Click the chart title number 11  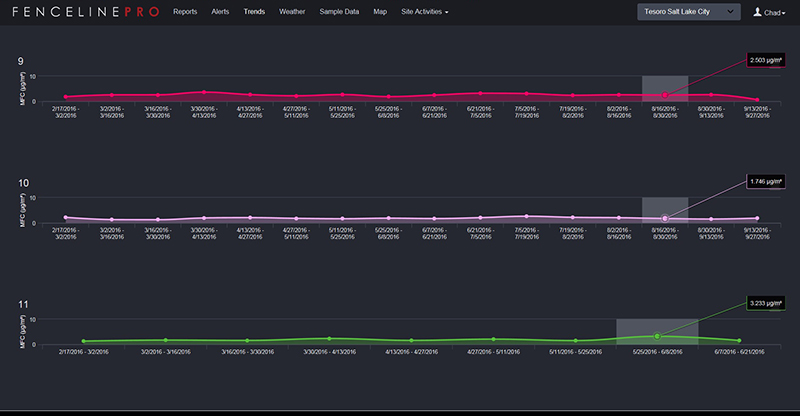23,305
